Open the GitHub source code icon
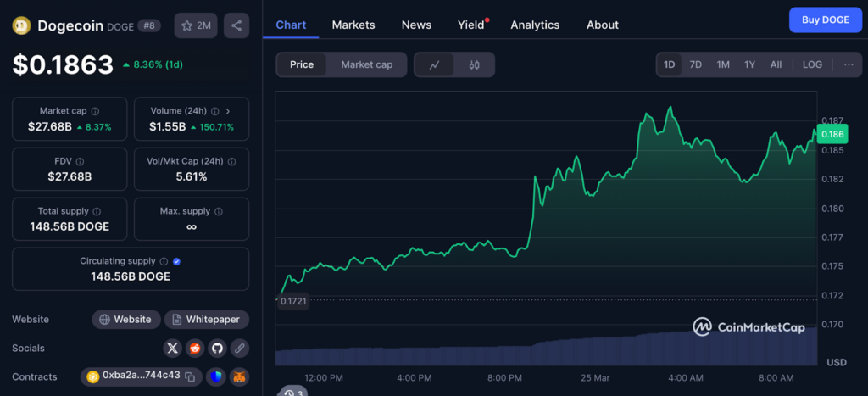Image resolution: width=868 pixels, height=396 pixels. 217,348
